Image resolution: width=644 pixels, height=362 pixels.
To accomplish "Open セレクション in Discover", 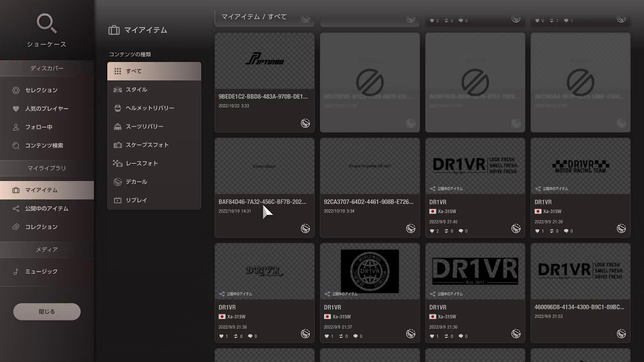I will (x=47, y=90).
